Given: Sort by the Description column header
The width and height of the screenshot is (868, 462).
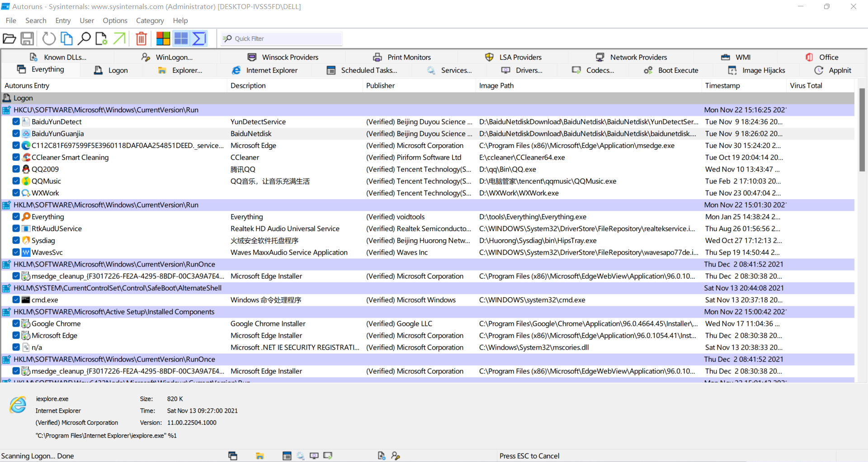Looking at the screenshot, I should [295, 86].
